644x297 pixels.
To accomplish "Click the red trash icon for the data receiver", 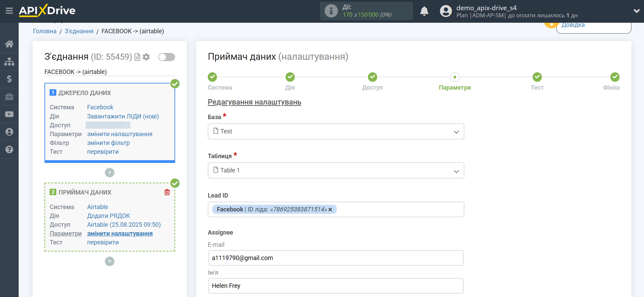I will click(167, 192).
